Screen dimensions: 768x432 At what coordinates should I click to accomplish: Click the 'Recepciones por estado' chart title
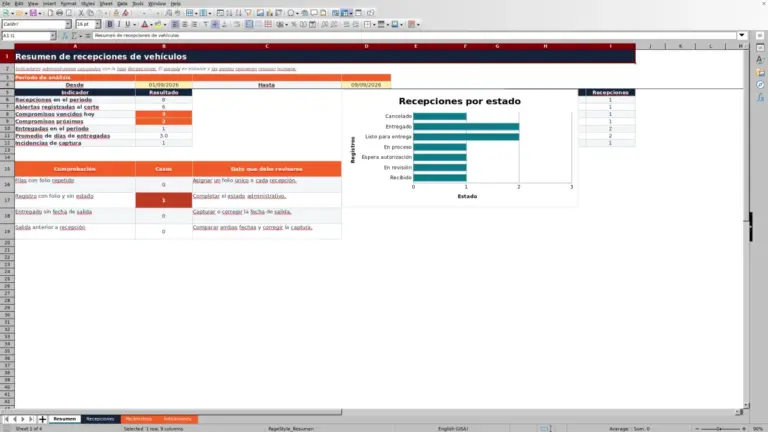(x=459, y=101)
